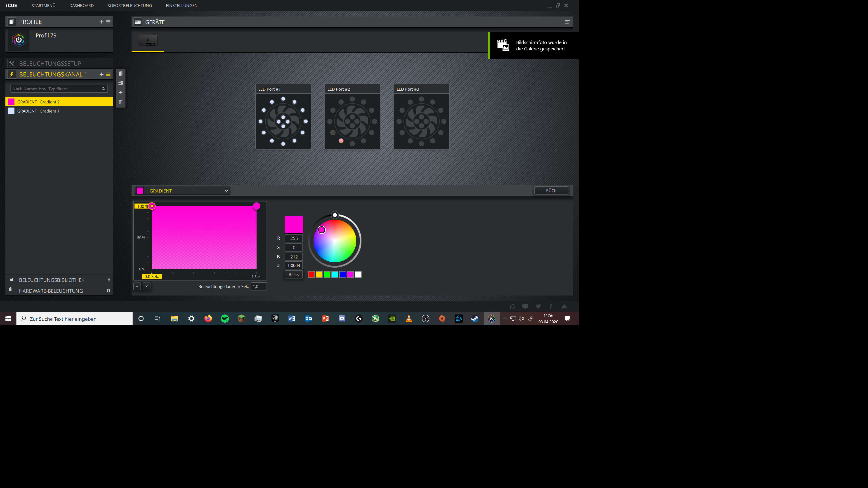This screenshot has height=488, width=868.
Task: Open the Einstellungen menu
Action: (x=181, y=5)
